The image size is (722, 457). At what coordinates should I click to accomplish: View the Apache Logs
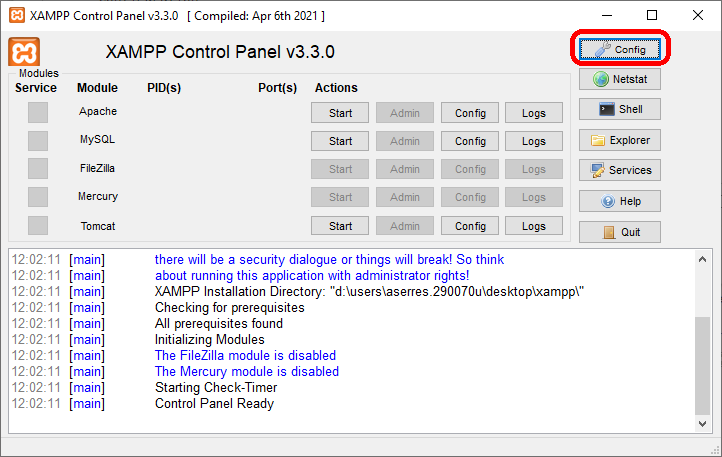click(534, 113)
